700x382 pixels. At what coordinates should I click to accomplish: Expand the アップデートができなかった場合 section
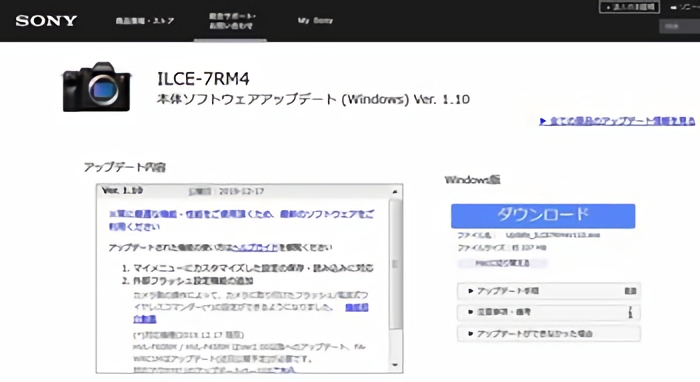pos(549,333)
